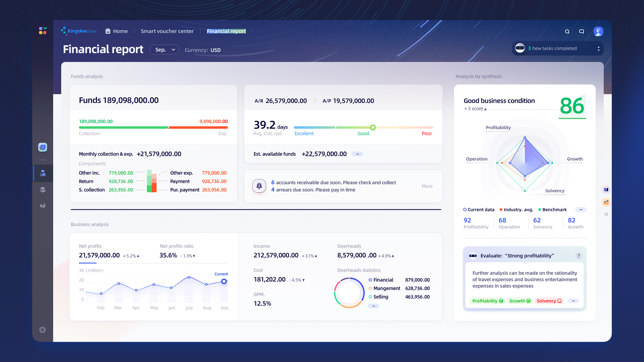Expand Est. available funds ellipsis
The width and height of the screenshot is (644, 362).
click(x=358, y=154)
